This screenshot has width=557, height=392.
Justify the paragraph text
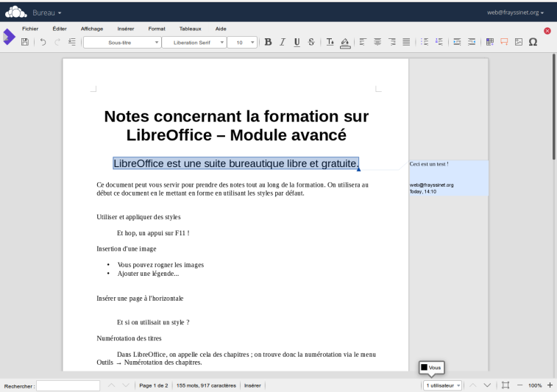point(406,42)
